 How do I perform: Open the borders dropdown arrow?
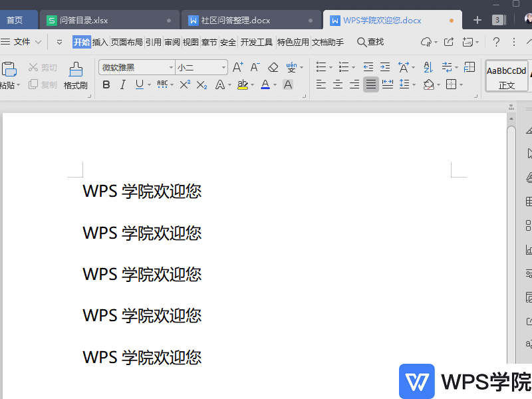click(x=461, y=85)
